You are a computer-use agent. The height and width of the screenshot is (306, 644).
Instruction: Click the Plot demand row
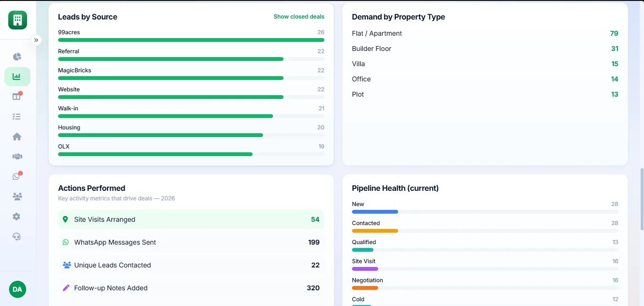click(x=485, y=94)
